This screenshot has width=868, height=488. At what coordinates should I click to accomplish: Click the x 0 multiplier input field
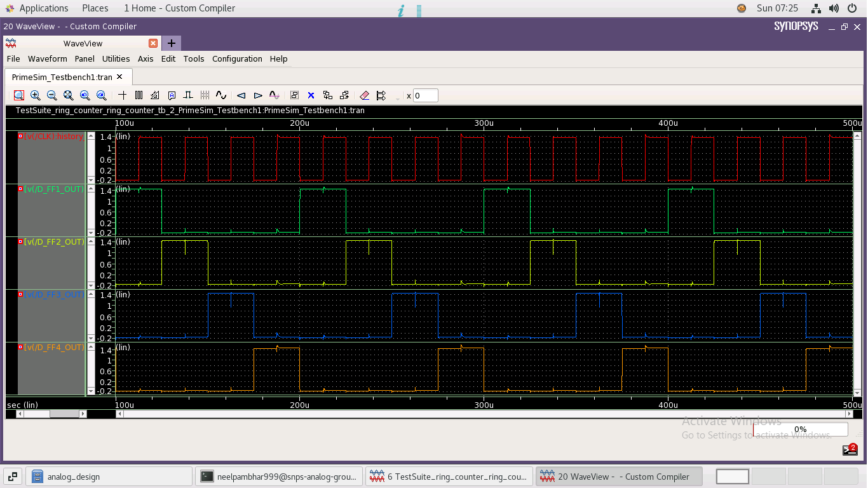tap(424, 95)
